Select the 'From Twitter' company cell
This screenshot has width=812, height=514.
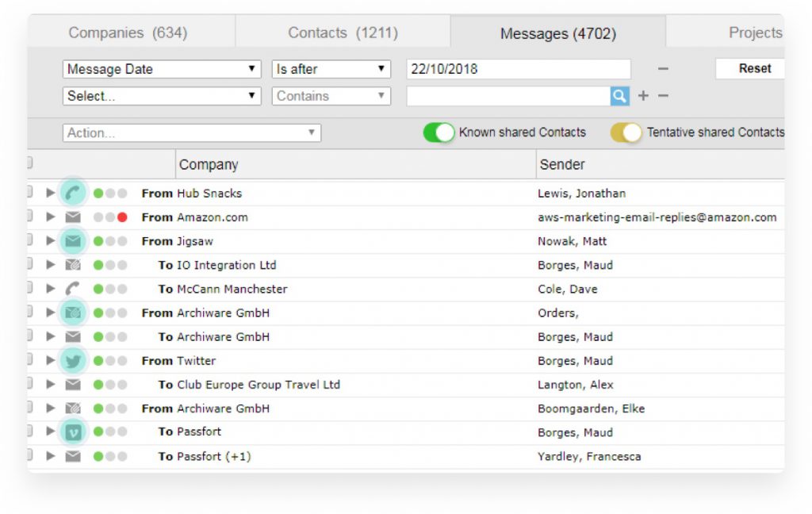pos(178,361)
